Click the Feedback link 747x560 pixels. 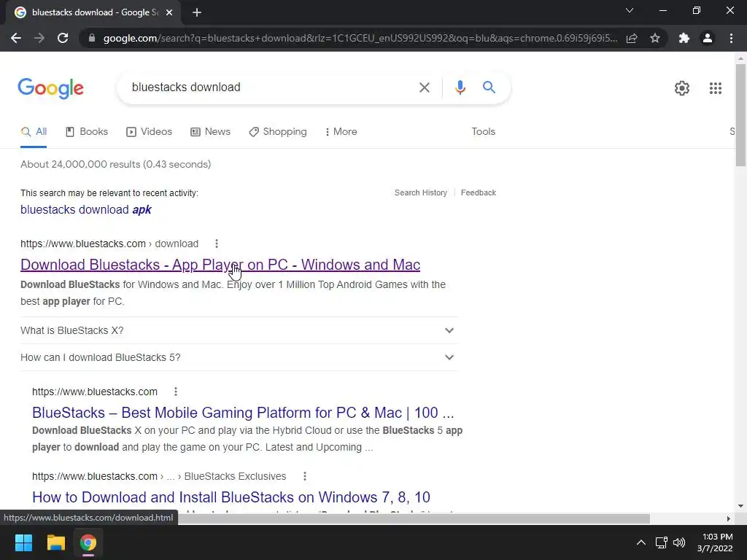[x=479, y=192]
